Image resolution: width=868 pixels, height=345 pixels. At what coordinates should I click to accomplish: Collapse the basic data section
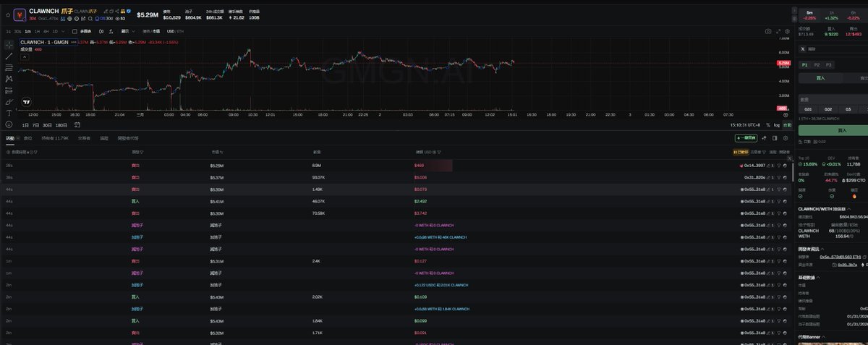point(817,277)
